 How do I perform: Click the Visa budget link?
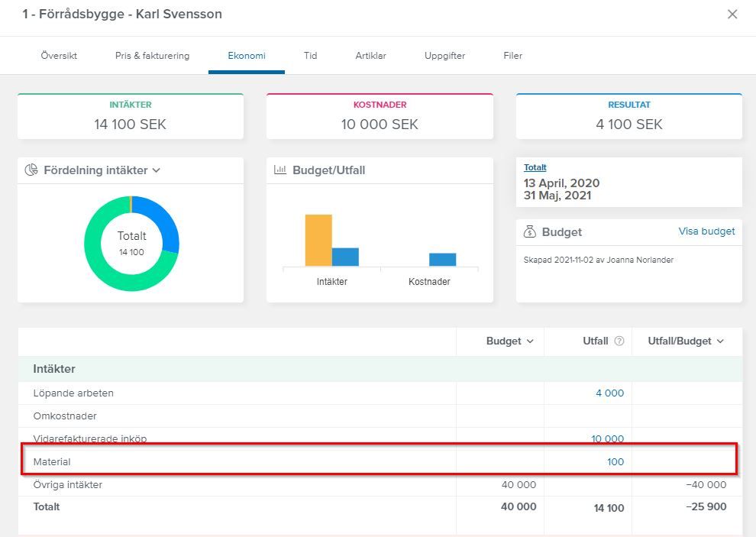point(707,231)
